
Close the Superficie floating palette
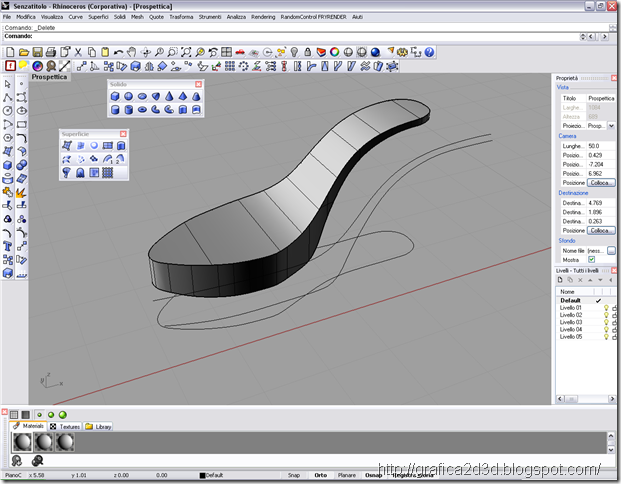click(123, 134)
